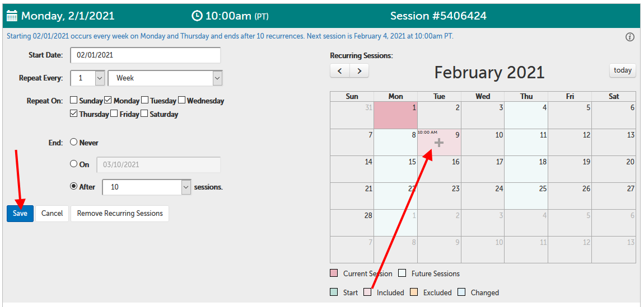This screenshot has height=307, width=644.
Task: Choose the End On date radio button
Action: (x=73, y=164)
